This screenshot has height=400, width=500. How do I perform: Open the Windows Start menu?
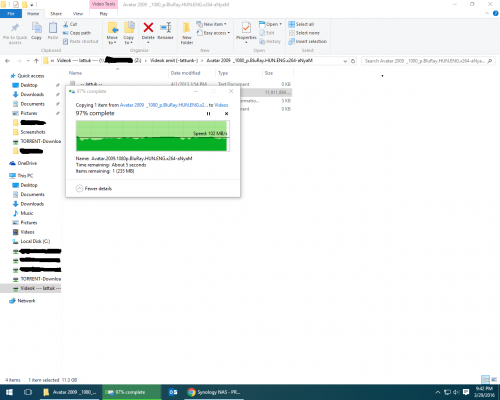coord(9,392)
